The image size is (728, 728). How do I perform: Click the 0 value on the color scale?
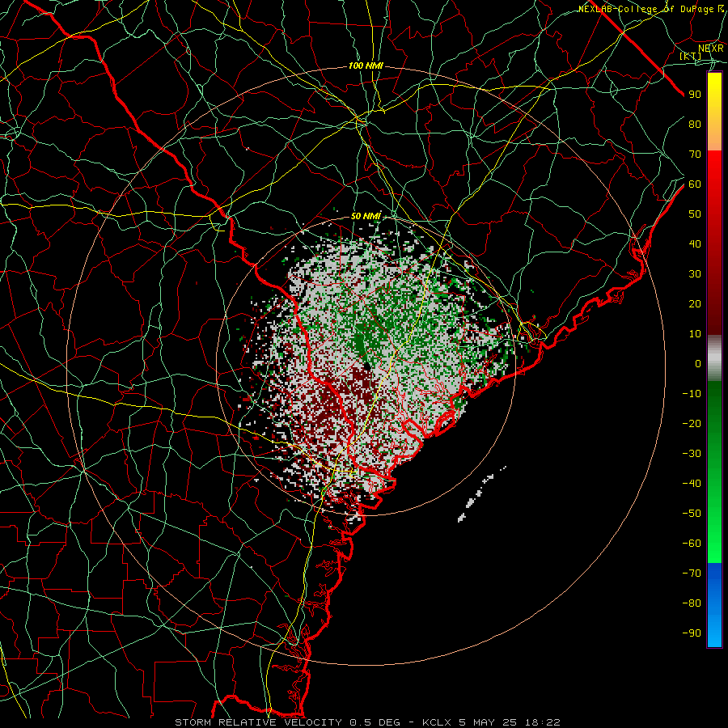pos(698,364)
